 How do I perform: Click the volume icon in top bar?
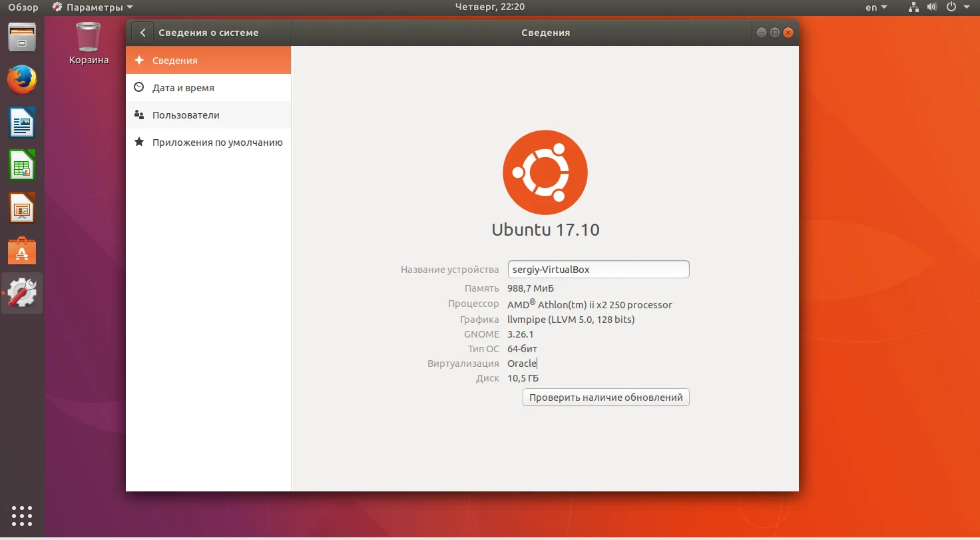tap(932, 7)
